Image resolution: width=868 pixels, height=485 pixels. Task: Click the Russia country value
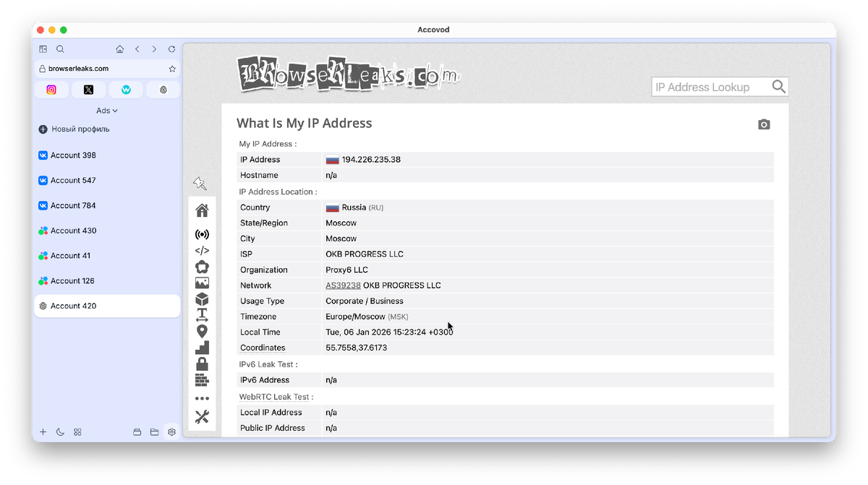(354, 207)
